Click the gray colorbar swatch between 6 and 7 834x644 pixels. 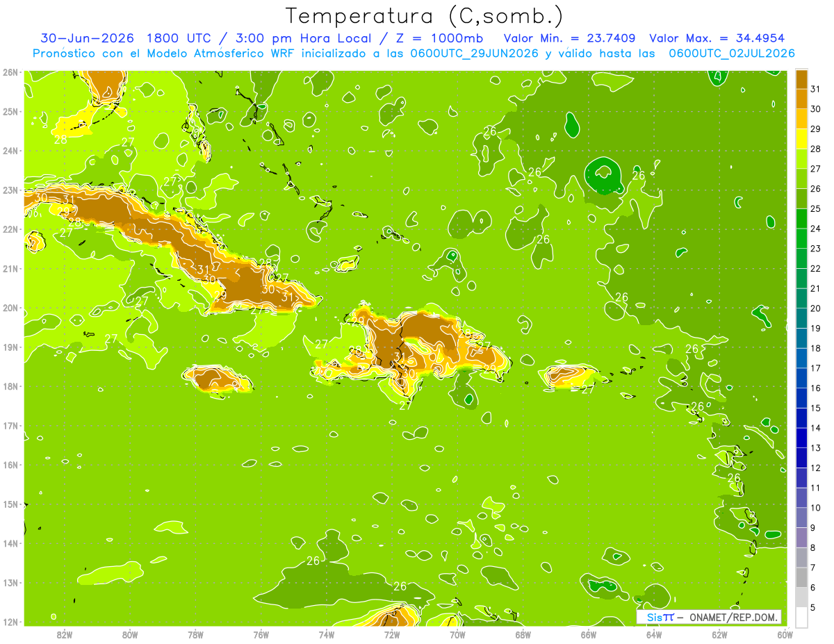801,578
